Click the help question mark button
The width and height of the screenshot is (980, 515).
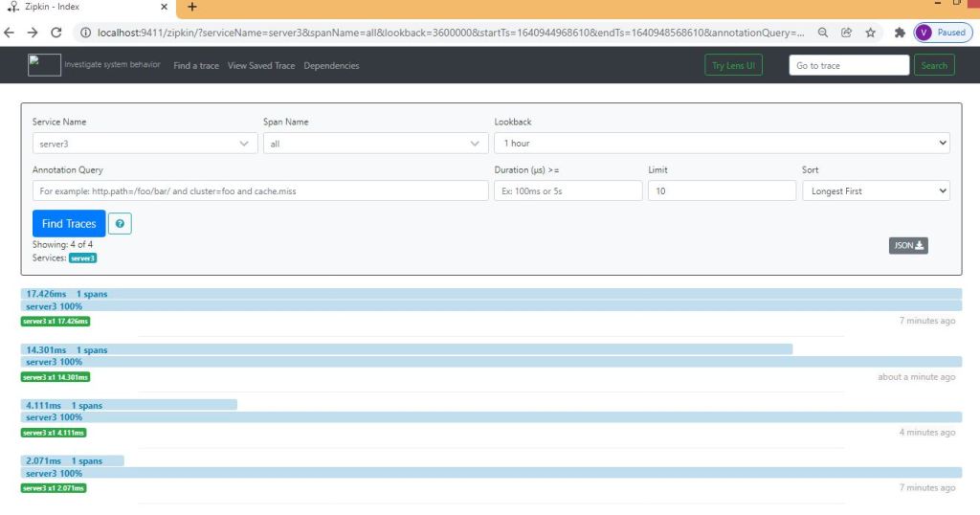(x=120, y=224)
